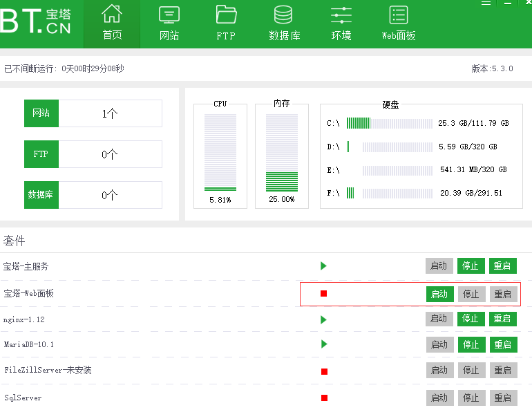This screenshot has width=532, height=410.
Task: Switch to the Web面板 tab
Action: (x=399, y=24)
